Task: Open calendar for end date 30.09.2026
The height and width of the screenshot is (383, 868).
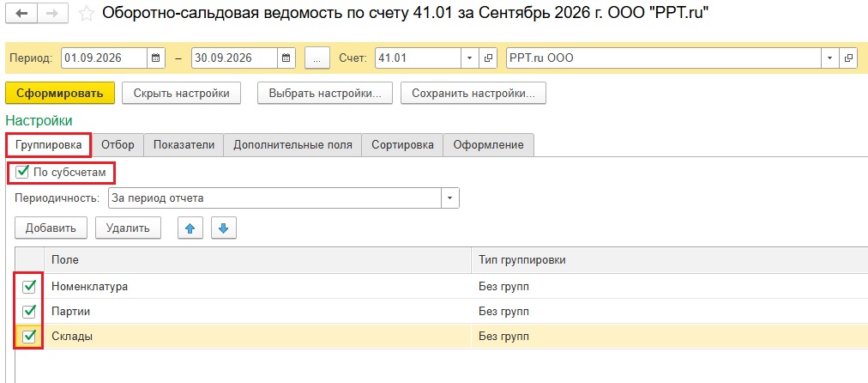Action: point(286,58)
